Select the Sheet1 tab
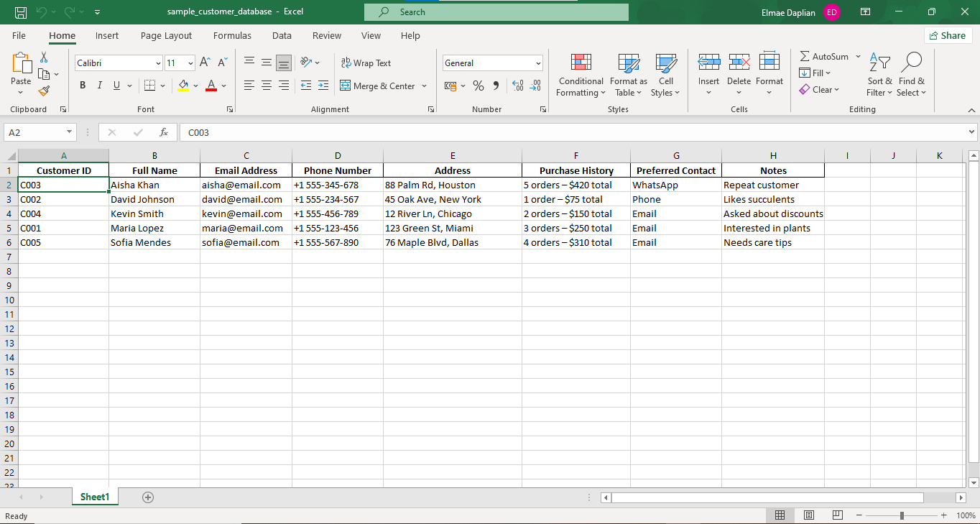This screenshot has height=524, width=980. (95, 497)
